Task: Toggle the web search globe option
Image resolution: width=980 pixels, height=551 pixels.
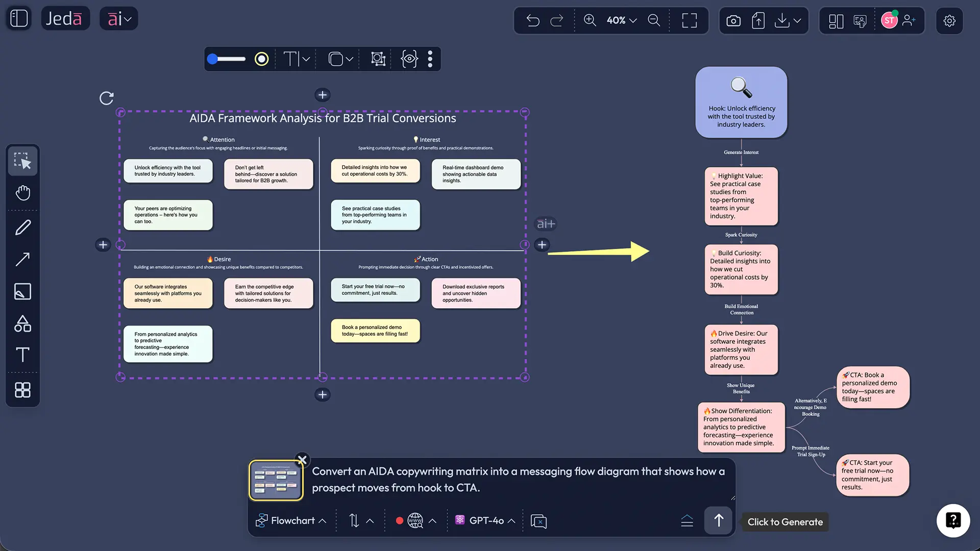Action: coord(415,520)
